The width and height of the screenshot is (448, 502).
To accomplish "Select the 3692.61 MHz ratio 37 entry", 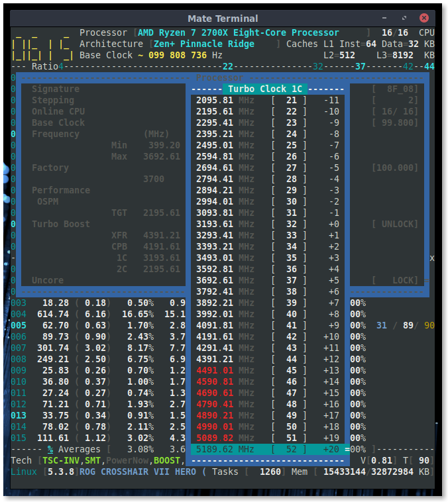I will 268,280.
